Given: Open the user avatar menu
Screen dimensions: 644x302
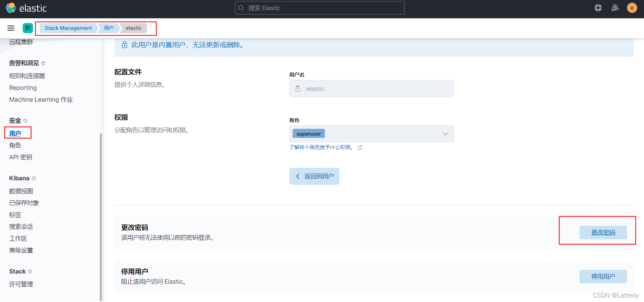Looking at the screenshot, I should (x=632, y=8).
